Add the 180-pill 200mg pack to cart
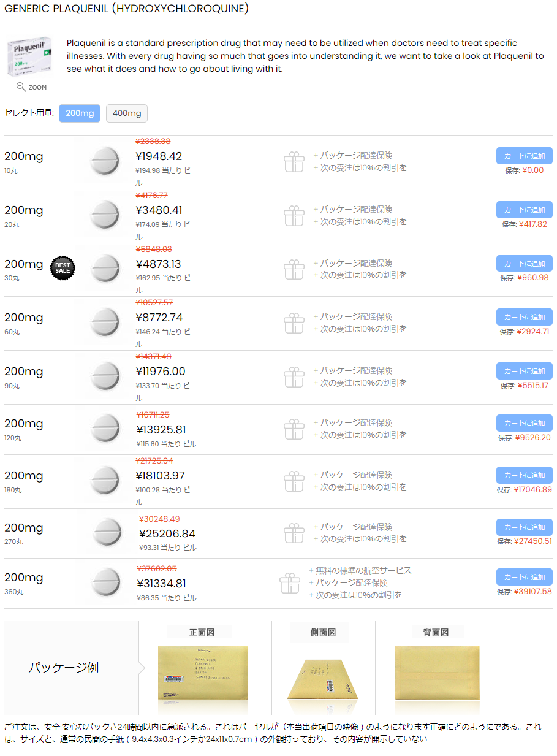The image size is (557, 756). coord(525,475)
